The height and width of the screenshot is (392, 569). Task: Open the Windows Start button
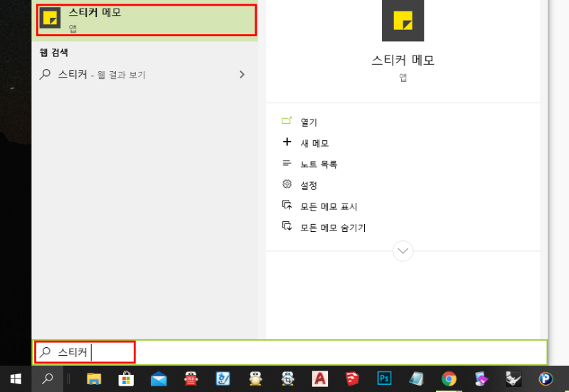point(16,379)
